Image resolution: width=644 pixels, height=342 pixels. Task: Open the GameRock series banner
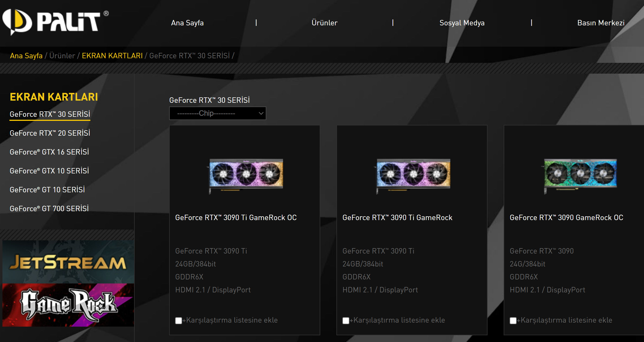tap(68, 304)
